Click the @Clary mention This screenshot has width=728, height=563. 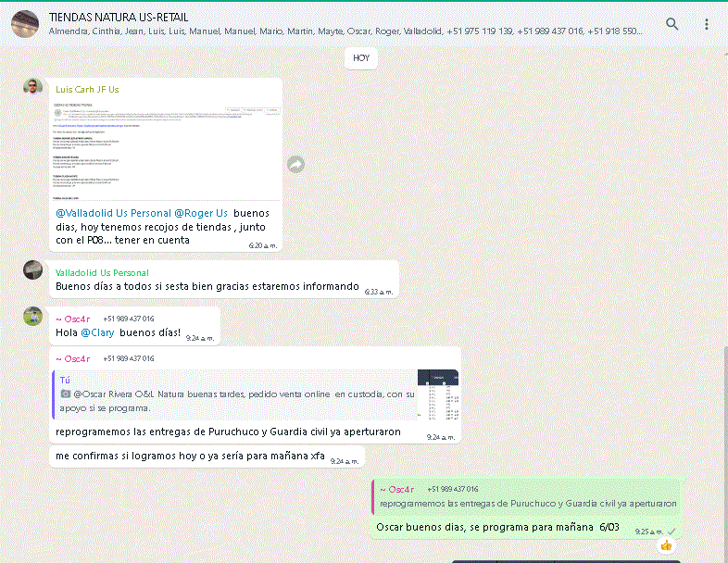(97, 332)
